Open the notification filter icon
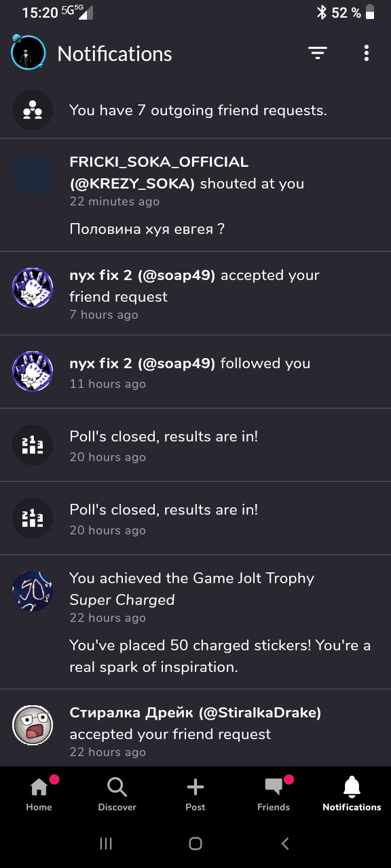391x868 pixels. coord(318,53)
